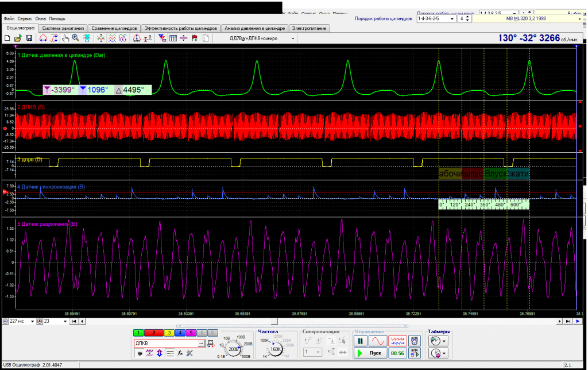Image resolution: width=588 pixels, height=370 pixels.
Task: Switch to the Сравнение цилиндров tab
Action: pos(114,28)
